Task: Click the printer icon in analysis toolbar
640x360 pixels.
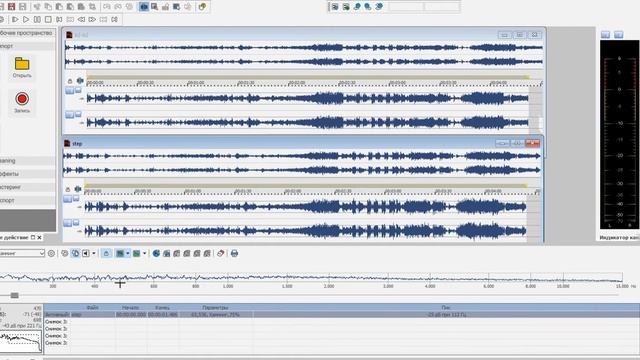Action: (x=234, y=253)
